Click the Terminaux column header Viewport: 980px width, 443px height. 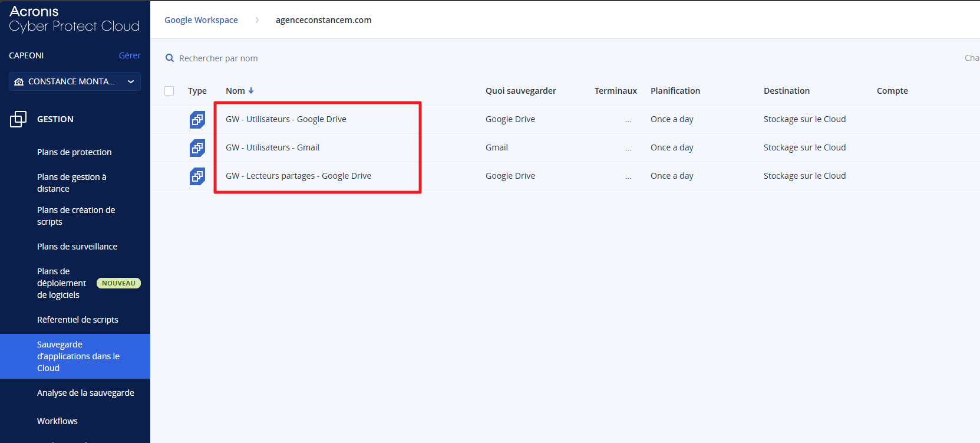(x=616, y=91)
